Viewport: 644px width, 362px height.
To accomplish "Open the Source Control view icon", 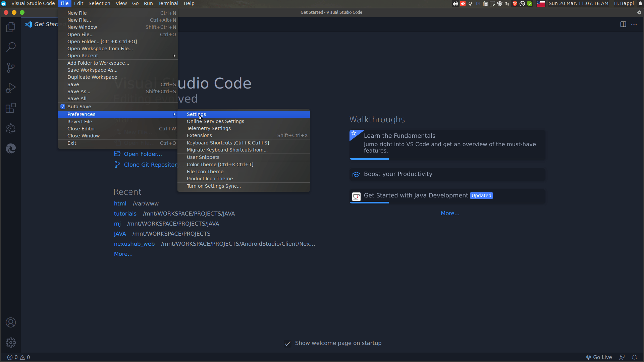I will point(11,68).
